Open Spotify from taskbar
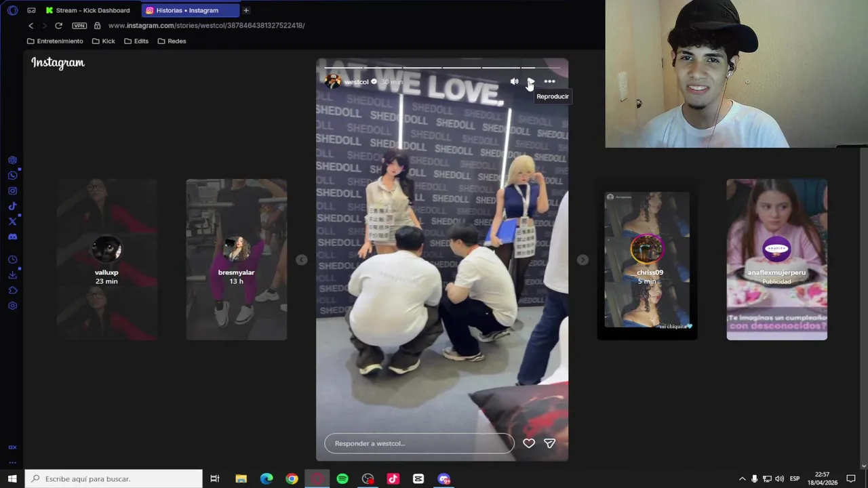The width and height of the screenshot is (868, 488). 342,479
